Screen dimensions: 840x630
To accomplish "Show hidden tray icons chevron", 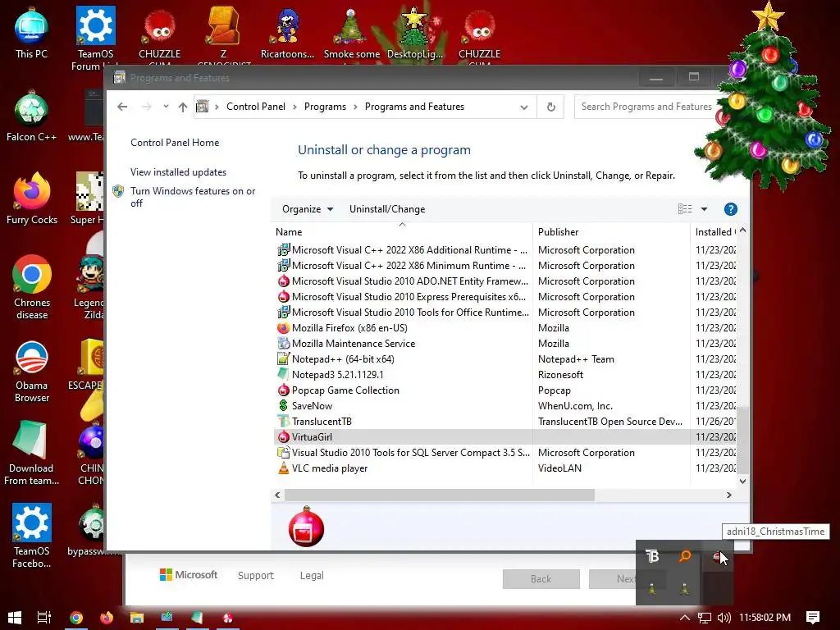I will tap(684, 618).
